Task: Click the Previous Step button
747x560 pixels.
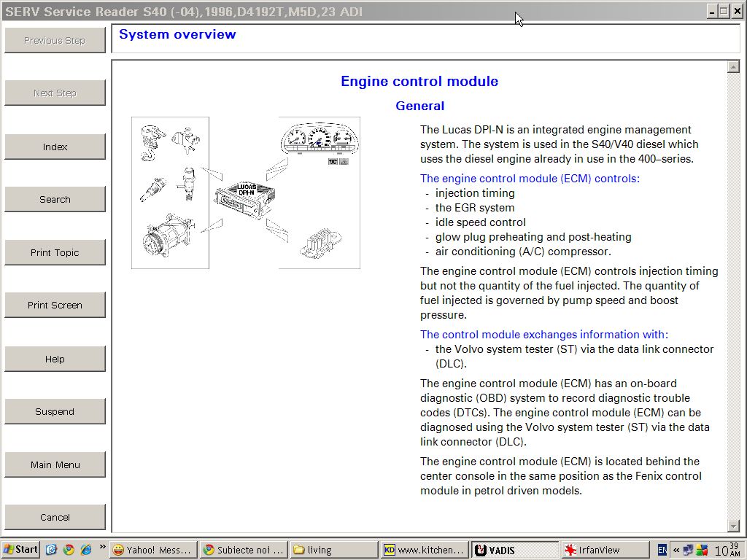Action: point(55,40)
